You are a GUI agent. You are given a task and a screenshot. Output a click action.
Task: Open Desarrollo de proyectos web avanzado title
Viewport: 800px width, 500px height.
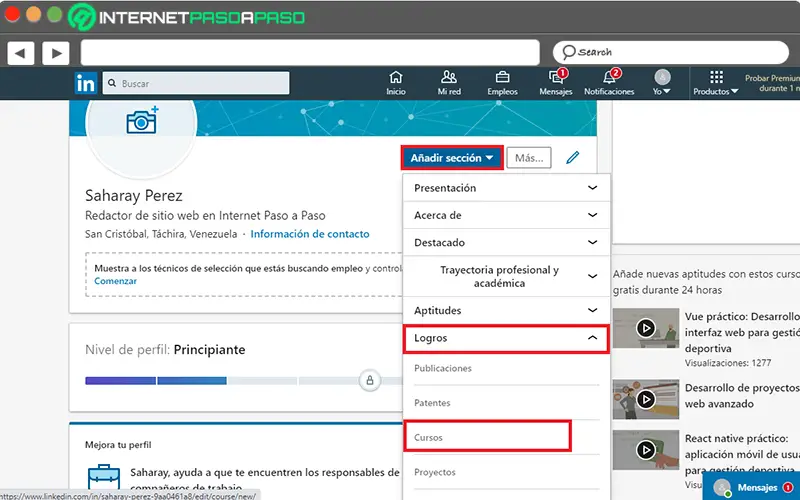pos(742,396)
